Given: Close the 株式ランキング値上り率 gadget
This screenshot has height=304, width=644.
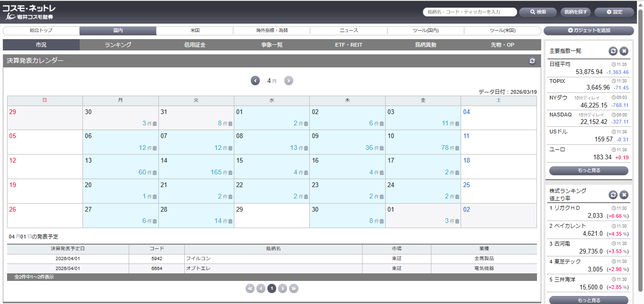Looking at the screenshot, I should coord(624,195).
